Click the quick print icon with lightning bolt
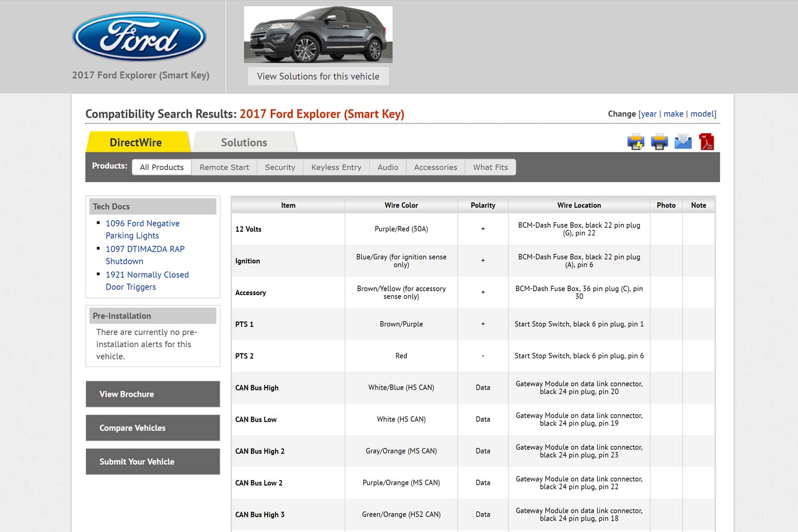This screenshot has width=798, height=532. 635,142
